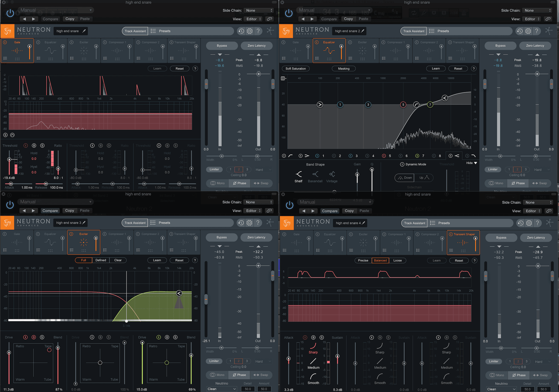Click spectrum view icon left of EQ graph
Viewport: 559px width, 392px height.
pos(283,78)
